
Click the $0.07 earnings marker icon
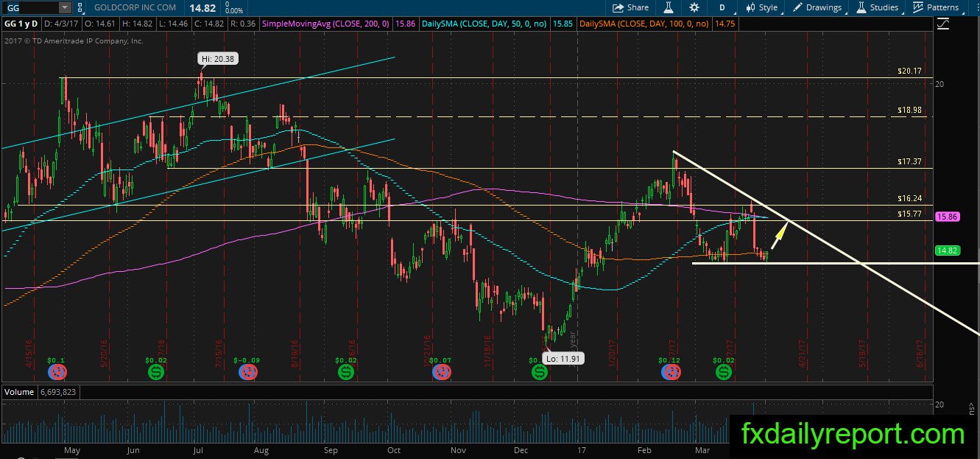440,372
